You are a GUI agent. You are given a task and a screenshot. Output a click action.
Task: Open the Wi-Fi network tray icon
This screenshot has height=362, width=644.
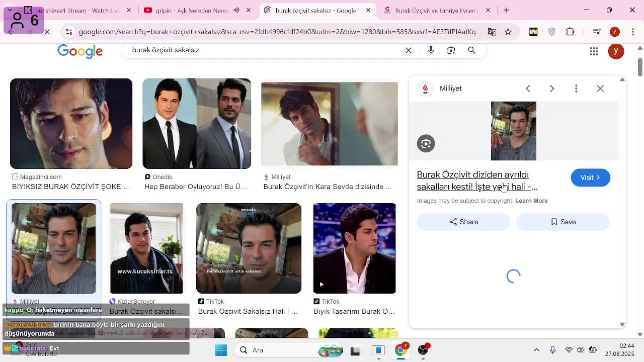(x=569, y=350)
